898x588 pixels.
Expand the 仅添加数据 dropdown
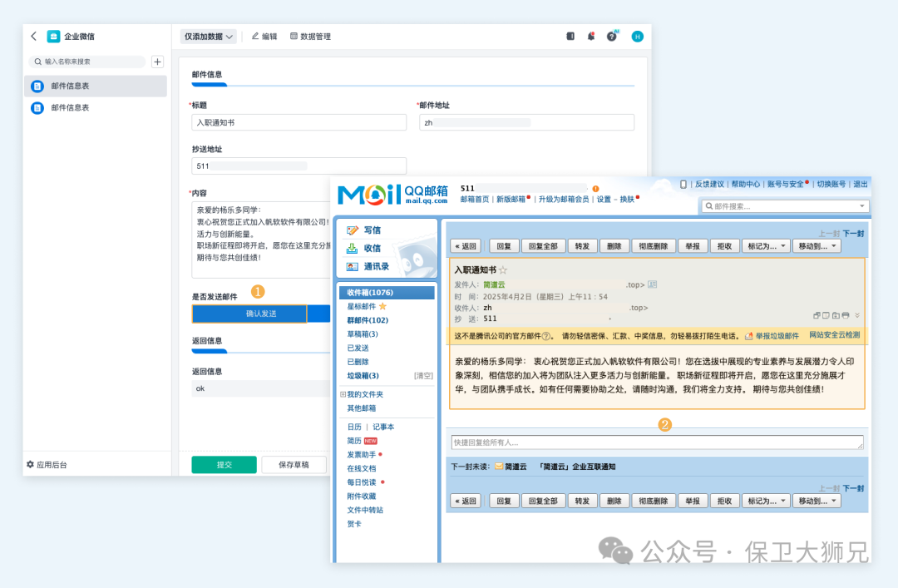pos(209,37)
